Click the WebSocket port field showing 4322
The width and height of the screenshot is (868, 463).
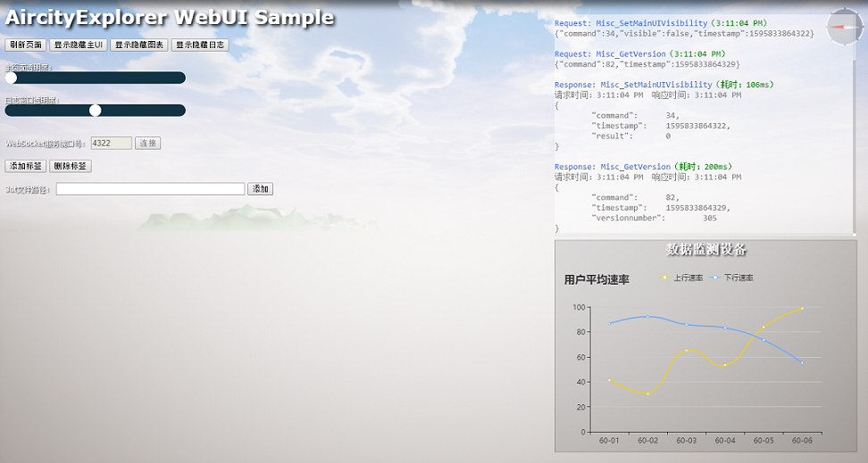click(x=112, y=144)
